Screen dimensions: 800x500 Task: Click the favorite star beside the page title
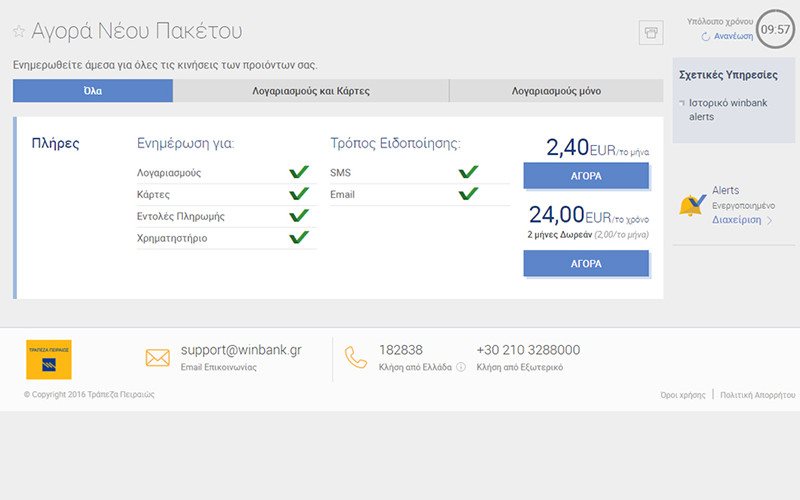pos(18,32)
